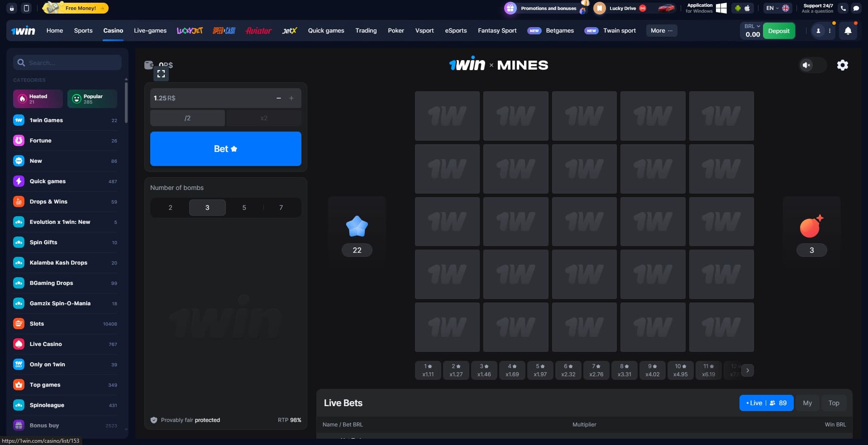The width and height of the screenshot is (868, 445).
Task: Open the EN language selector
Action: pyautogui.click(x=777, y=8)
